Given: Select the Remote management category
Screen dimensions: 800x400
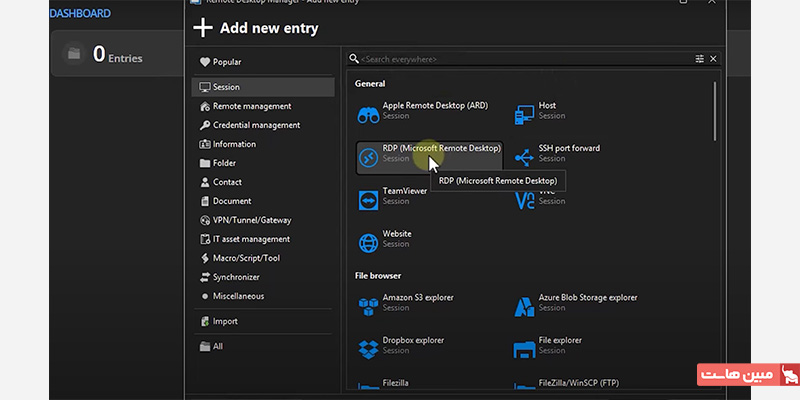Looking at the screenshot, I should click(252, 106).
